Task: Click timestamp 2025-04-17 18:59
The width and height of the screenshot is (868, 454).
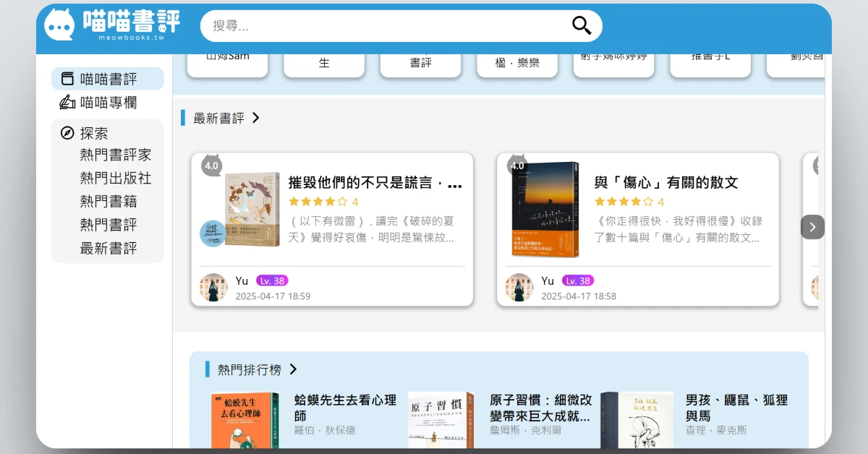Action: pyautogui.click(x=273, y=296)
